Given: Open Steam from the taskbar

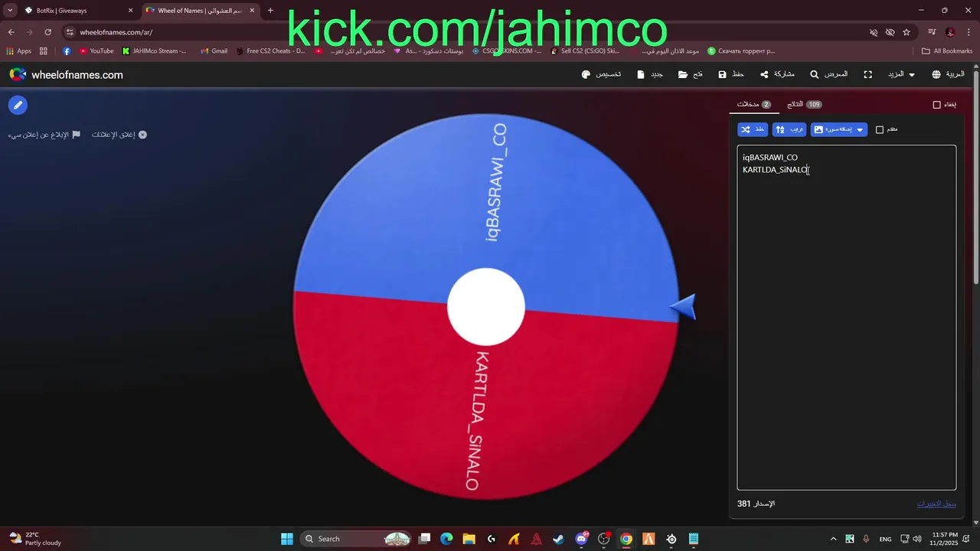Looking at the screenshot, I should pyautogui.click(x=559, y=539).
